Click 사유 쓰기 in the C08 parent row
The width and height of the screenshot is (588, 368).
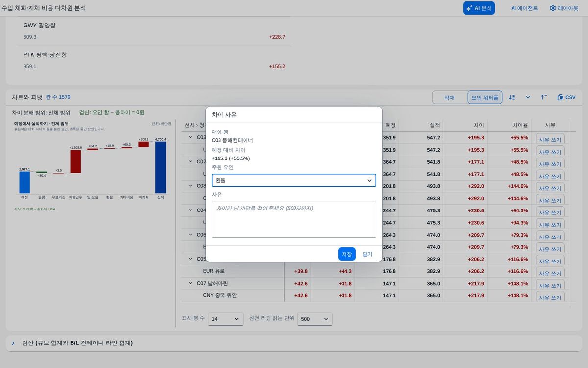550,187
